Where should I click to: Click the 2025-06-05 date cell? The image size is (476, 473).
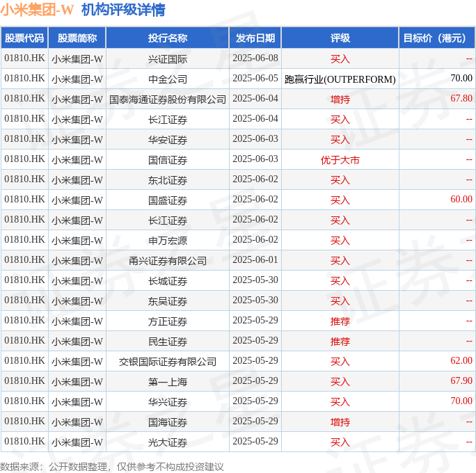[255, 78]
